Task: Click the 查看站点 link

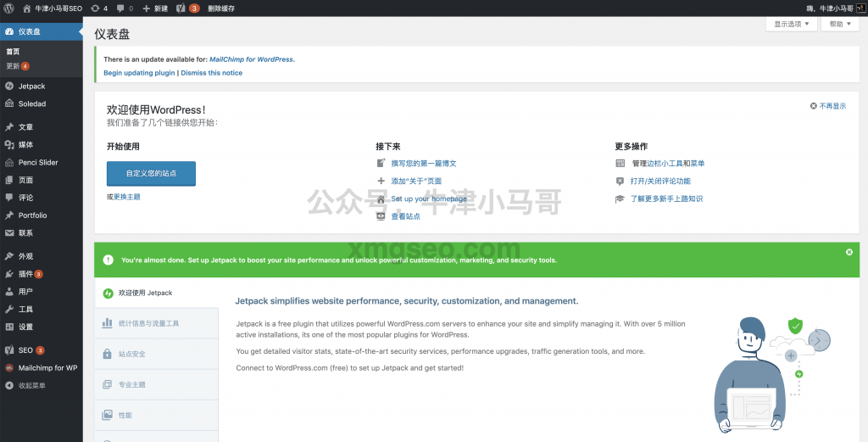Action: tap(405, 216)
